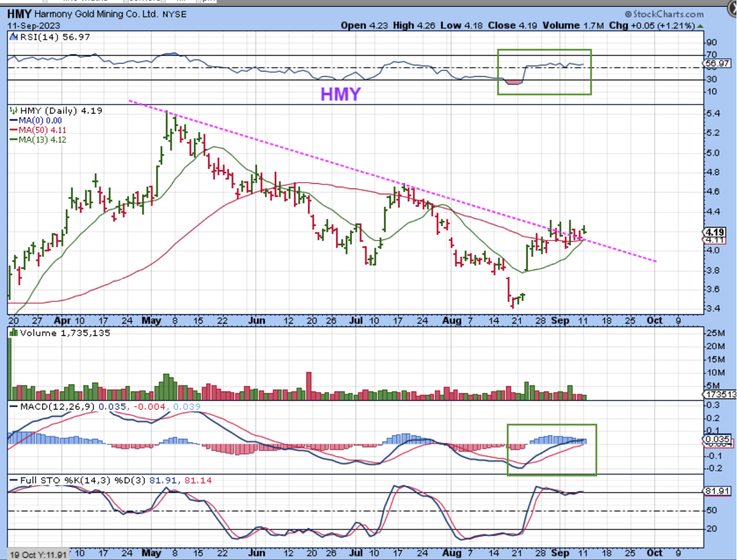Image resolution: width=737 pixels, height=560 pixels.
Task: Click the Volume legend bar icon
Action: tap(14, 333)
